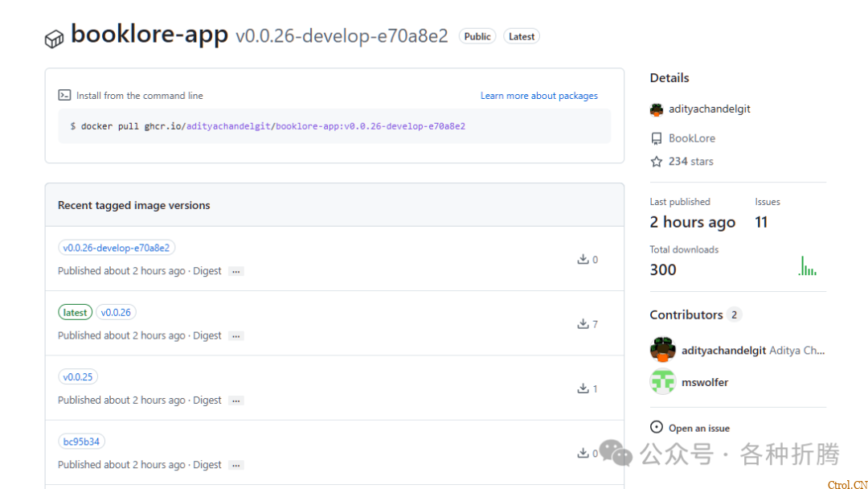The image size is (868, 489).
Task: Click the package cube icon beside booklore-app
Action: [x=55, y=39]
